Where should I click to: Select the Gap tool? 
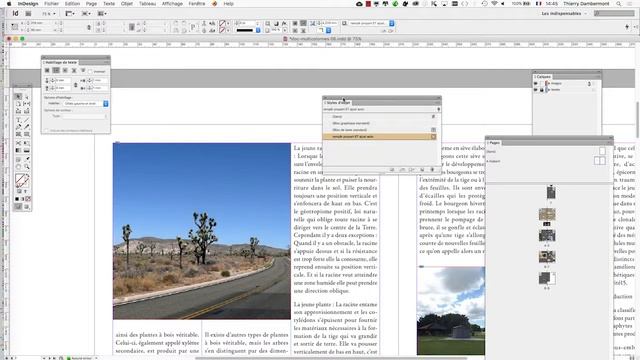27,104
